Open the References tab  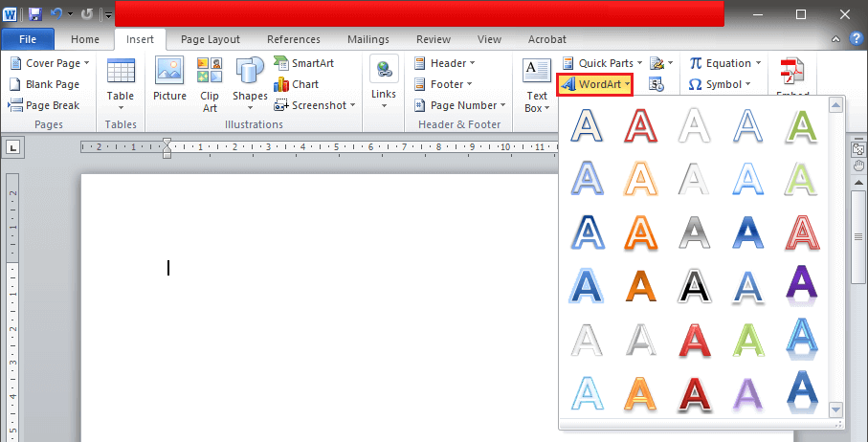point(294,39)
